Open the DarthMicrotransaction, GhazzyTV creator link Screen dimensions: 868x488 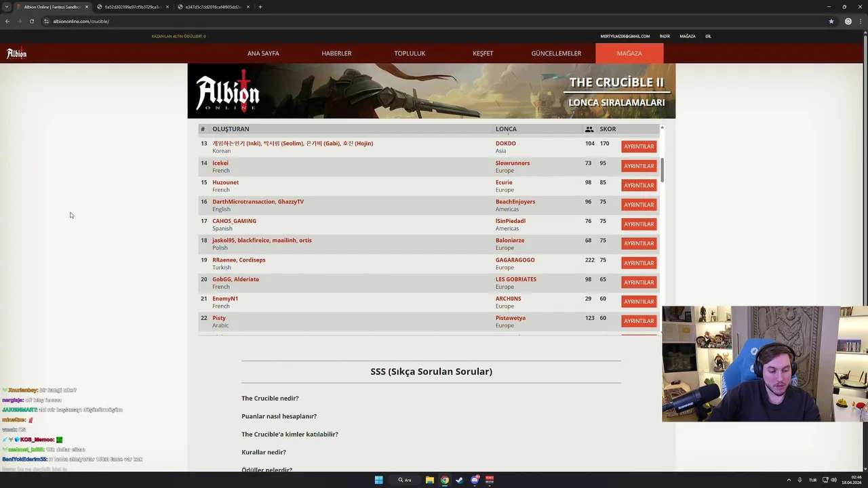tap(258, 201)
